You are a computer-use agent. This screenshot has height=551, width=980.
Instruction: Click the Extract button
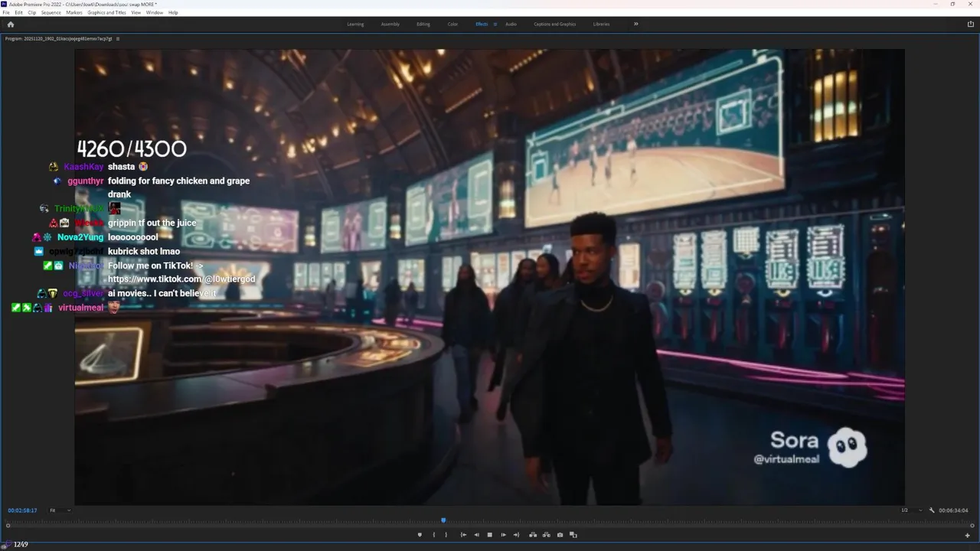546,535
